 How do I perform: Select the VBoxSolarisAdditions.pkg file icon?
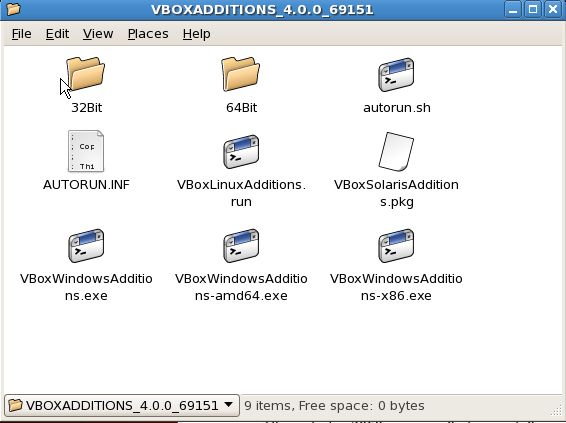(396, 151)
